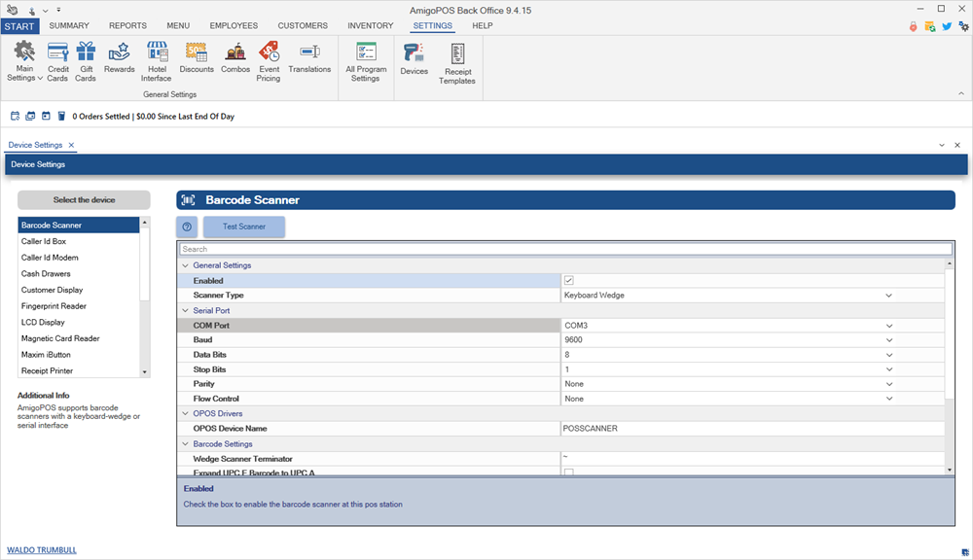Viewport: 973px width, 560px height.
Task: Open Rewards settings
Action: [119, 57]
